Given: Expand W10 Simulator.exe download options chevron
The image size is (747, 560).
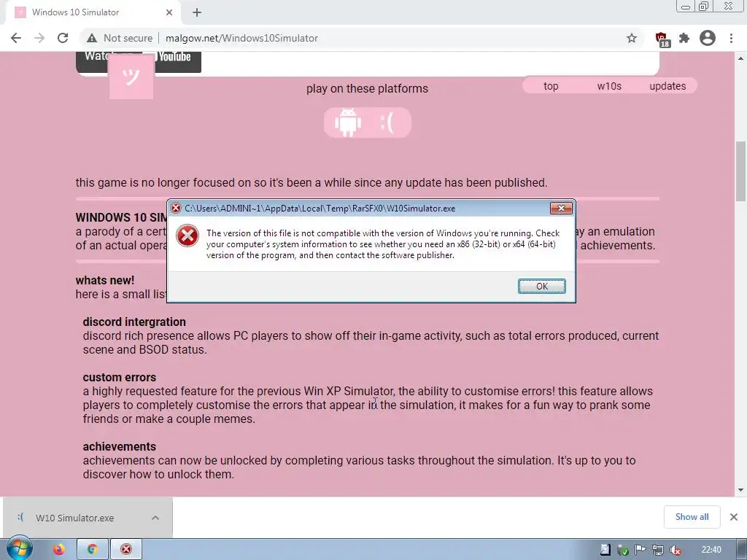Looking at the screenshot, I should pyautogui.click(x=155, y=518).
